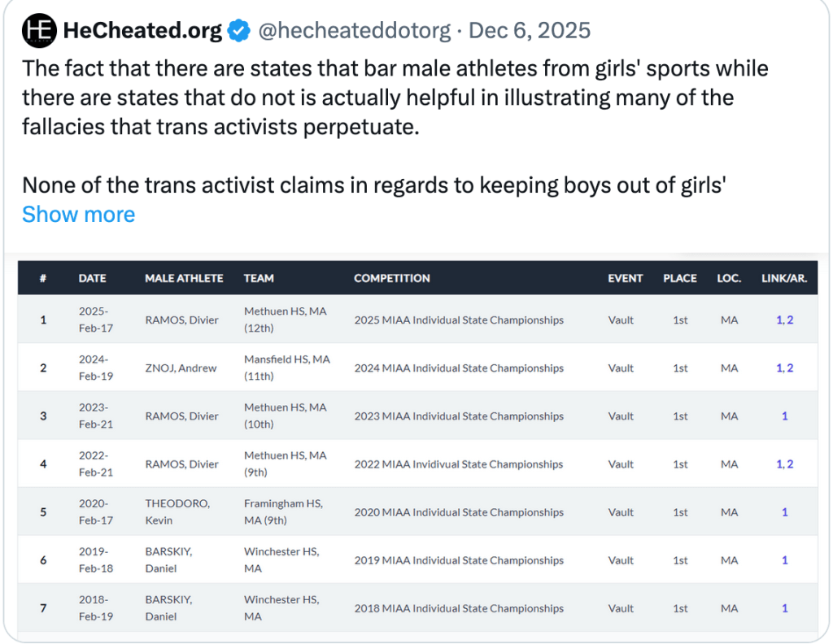The width and height of the screenshot is (833, 644).
Task: Open link 1 in the 2018 championships row
Action: click(785, 607)
